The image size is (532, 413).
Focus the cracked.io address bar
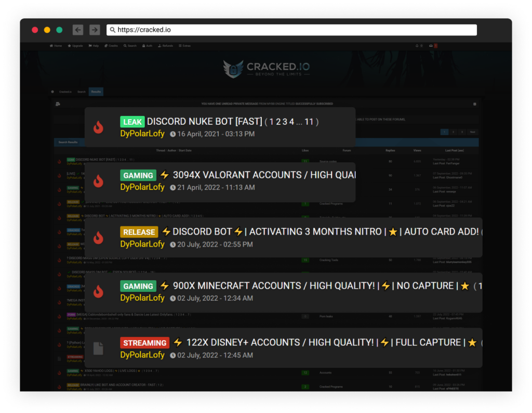coord(291,30)
